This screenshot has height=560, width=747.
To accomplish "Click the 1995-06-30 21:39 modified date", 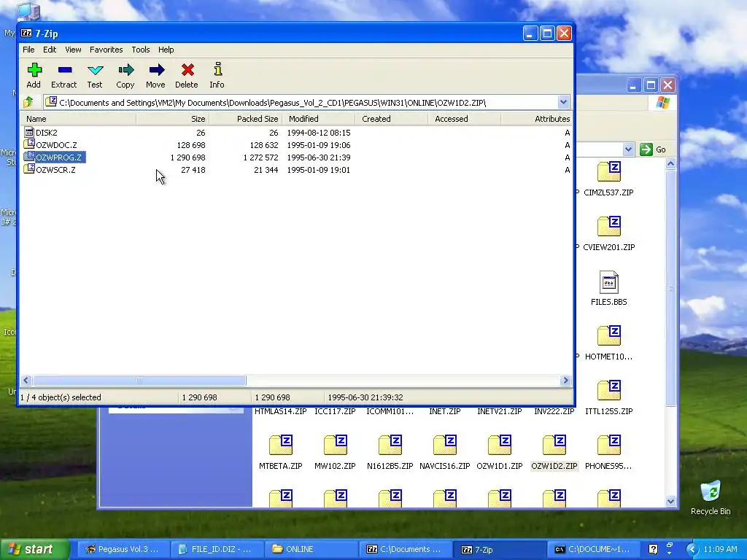I will pos(319,157).
